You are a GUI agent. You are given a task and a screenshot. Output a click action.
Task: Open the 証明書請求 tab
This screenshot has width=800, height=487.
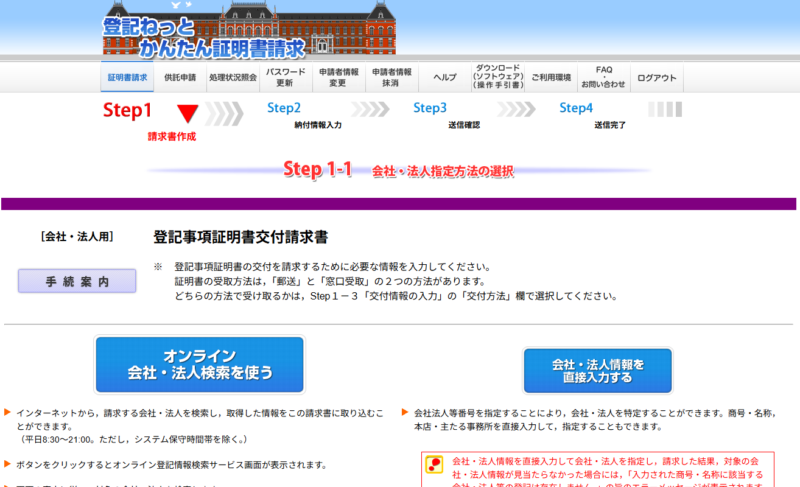[125, 78]
